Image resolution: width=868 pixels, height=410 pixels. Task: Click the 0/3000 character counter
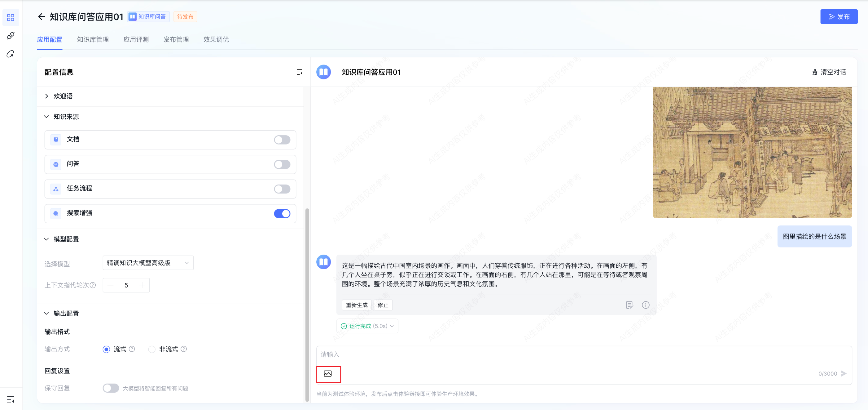click(x=827, y=373)
